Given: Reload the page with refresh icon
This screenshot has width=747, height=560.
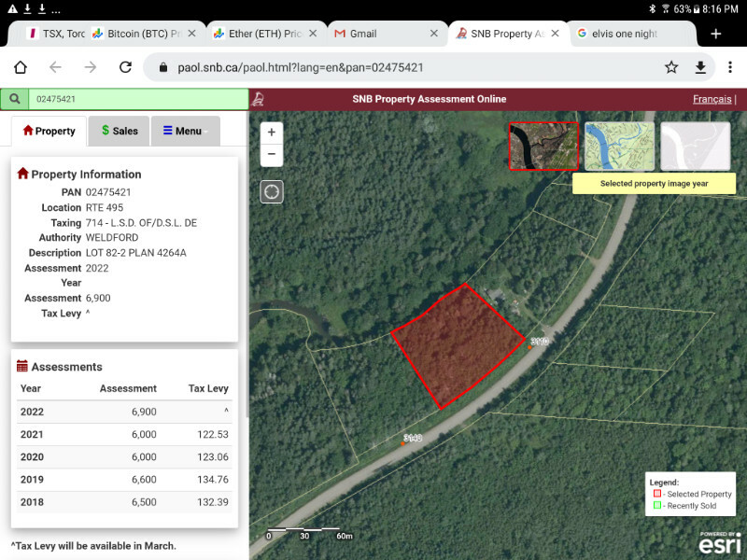Looking at the screenshot, I should (x=125, y=67).
